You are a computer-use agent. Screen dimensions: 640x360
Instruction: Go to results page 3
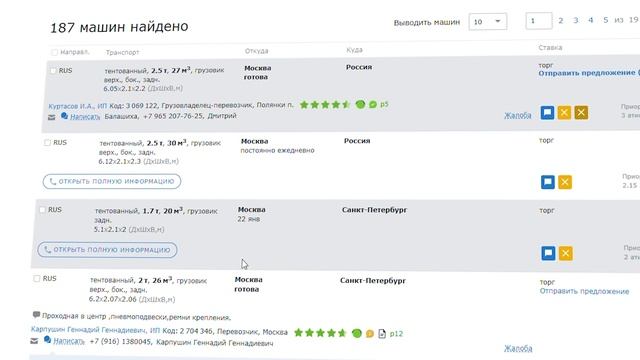pos(576,20)
